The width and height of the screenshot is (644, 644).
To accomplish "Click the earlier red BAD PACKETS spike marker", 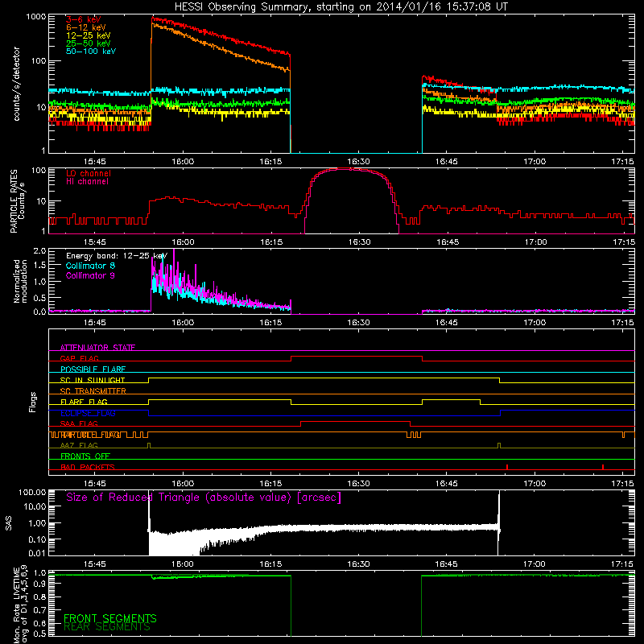I will click(x=507, y=467).
